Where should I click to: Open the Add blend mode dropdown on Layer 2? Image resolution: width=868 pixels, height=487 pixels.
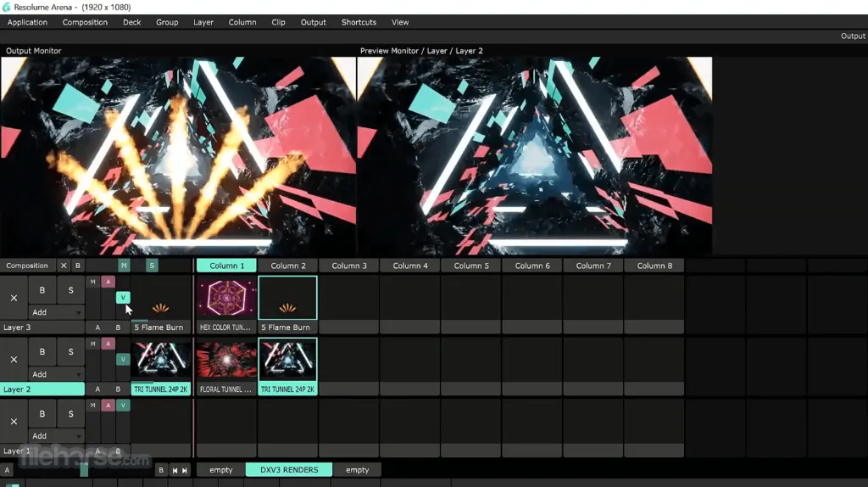click(57, 374)
